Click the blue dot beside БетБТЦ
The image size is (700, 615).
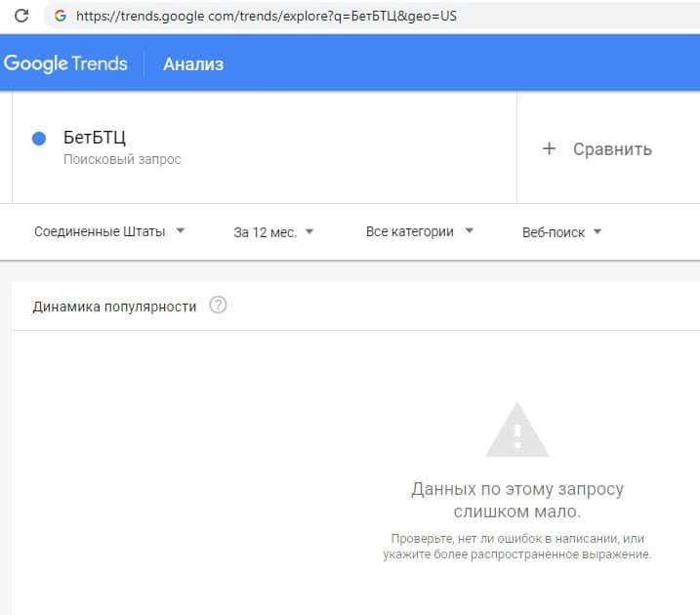pyautogui.click(x=40, y=140)
